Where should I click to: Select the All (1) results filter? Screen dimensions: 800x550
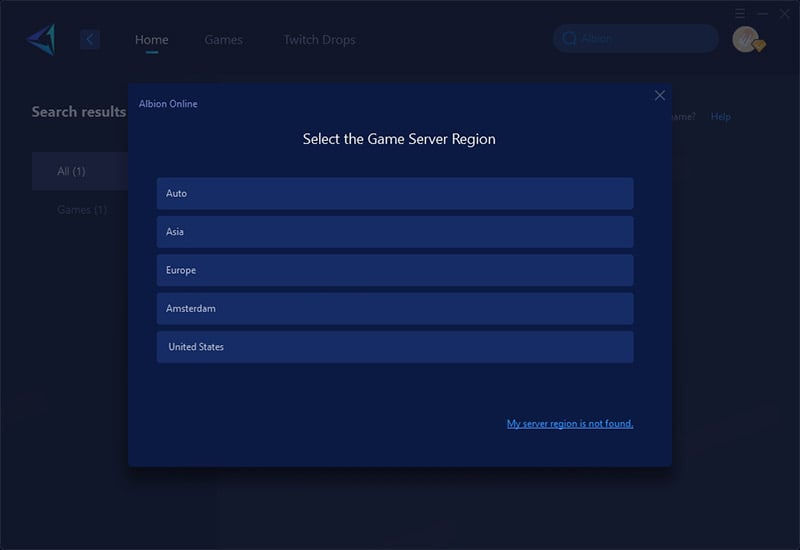click(x=80, y=171)
